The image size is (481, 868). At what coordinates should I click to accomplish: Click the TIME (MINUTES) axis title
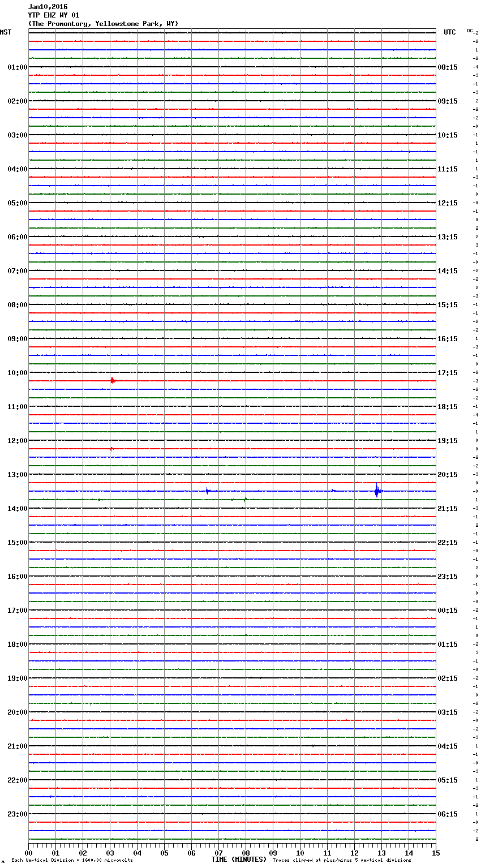239,860
